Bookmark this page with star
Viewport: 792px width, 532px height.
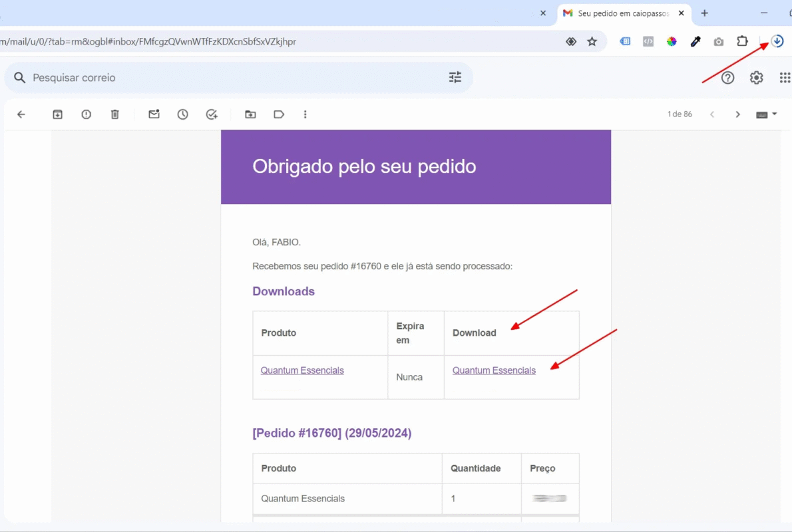[x=592, y=41]
